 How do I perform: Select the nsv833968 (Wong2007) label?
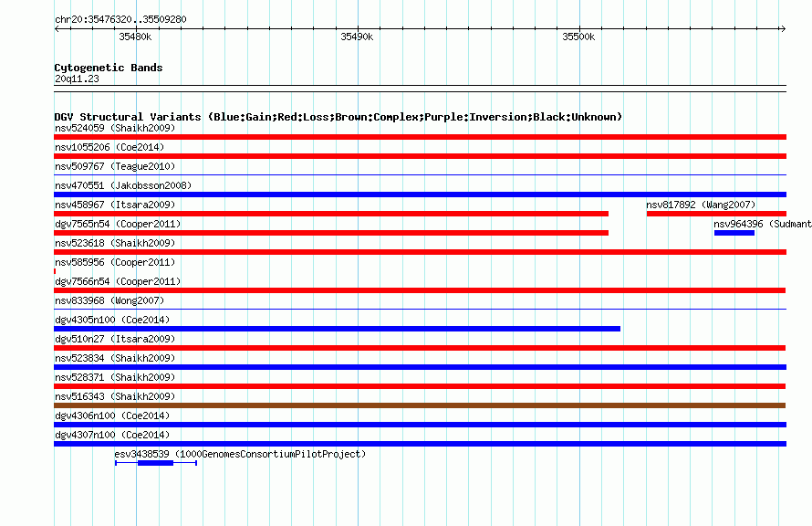(x=109, y=300)
